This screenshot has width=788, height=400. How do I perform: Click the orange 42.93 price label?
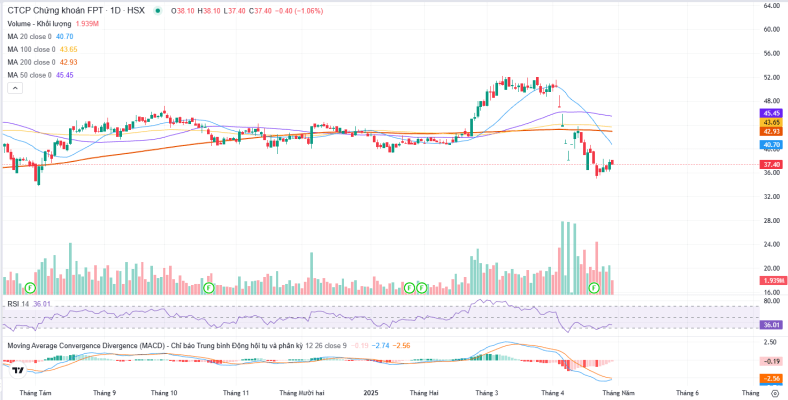[x=771, y=131]
